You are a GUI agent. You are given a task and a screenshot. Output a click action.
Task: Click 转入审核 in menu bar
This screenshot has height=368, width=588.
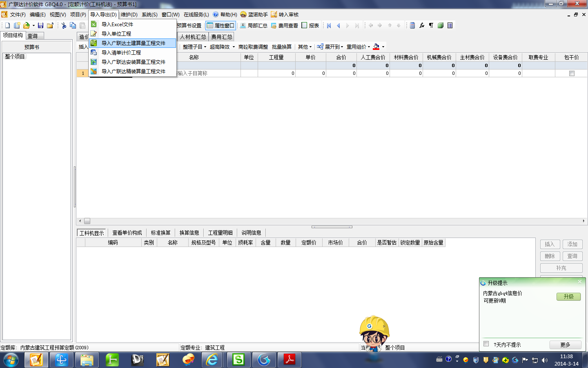click(x=285, y=14)
